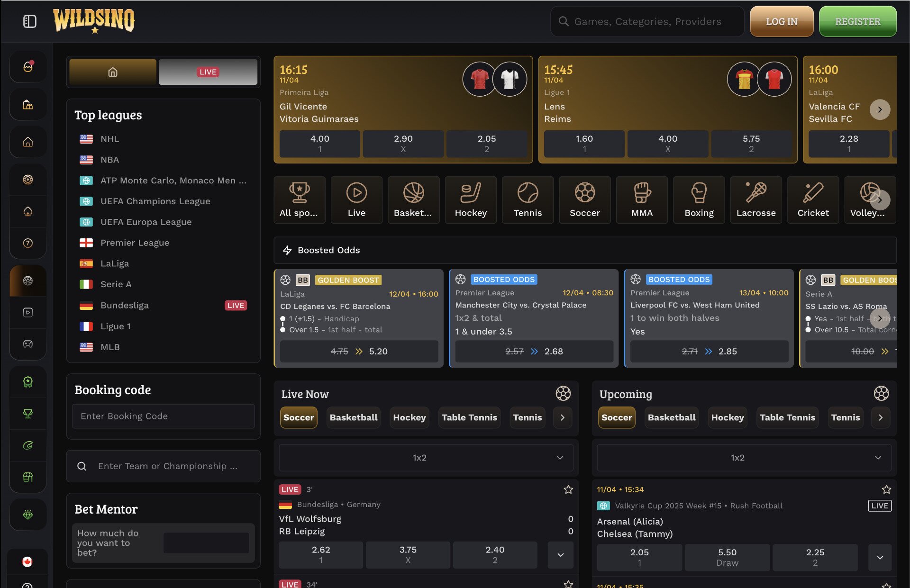The image size is (910, 588).
Task: Expand more markets for Wolfsburg vs Leipzig
Action: click(x=560, y=555)
